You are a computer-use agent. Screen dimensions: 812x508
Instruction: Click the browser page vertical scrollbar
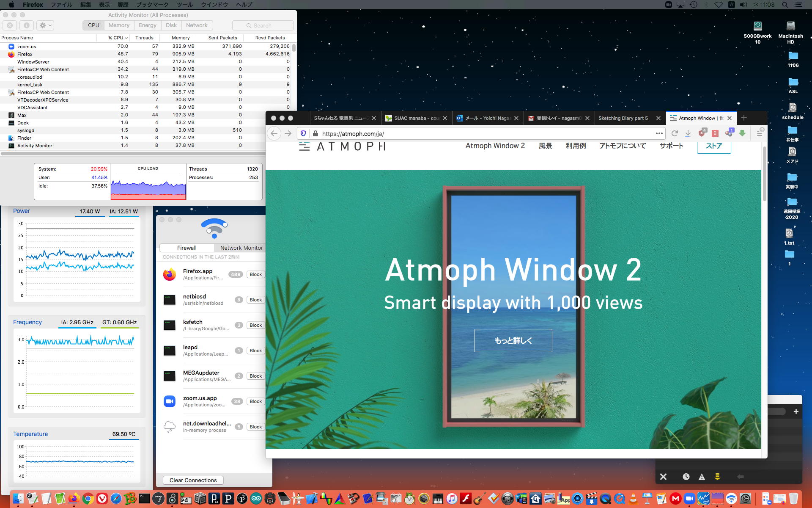coord(764,174)
